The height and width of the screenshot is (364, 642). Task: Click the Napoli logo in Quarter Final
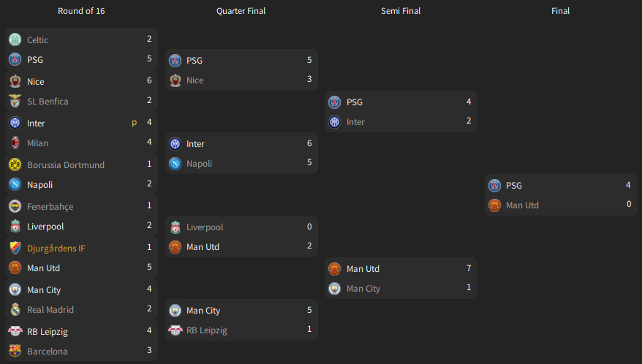pyautogui.click(x=175, y=164)
